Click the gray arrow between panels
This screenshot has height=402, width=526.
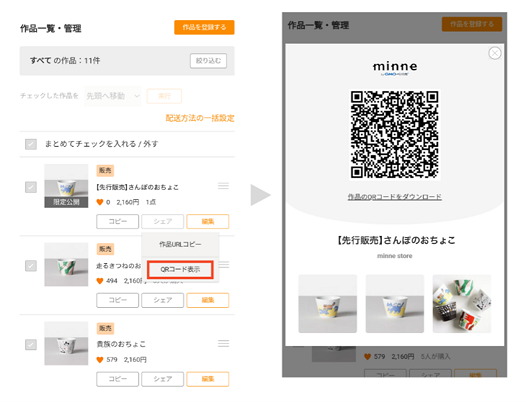[260, 195]
